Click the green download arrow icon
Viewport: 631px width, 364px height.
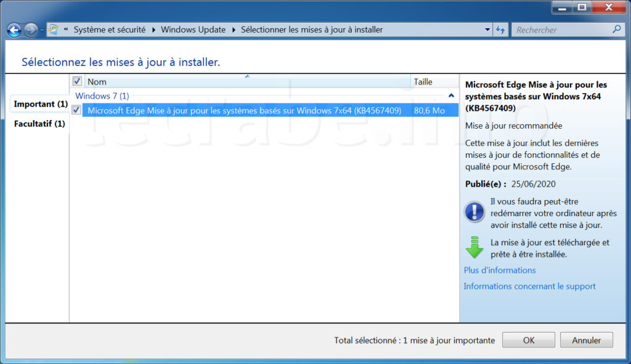pos(474,247)
